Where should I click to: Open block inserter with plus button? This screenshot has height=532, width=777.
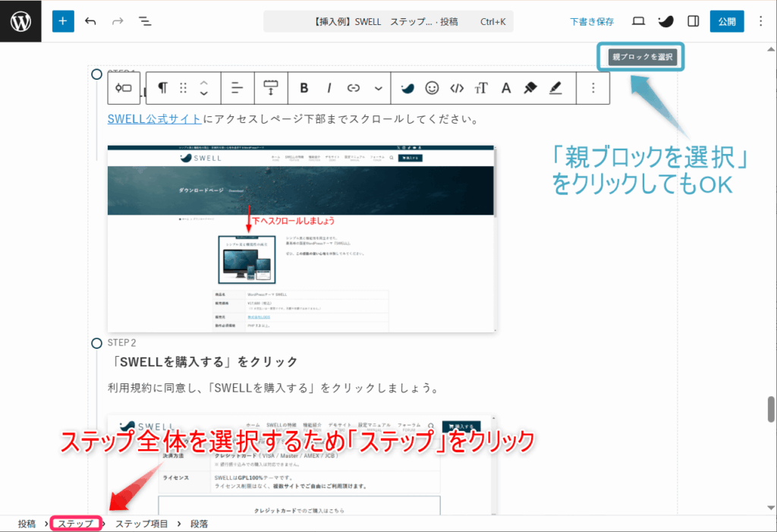pyautogui.click(x=63, y=21)
